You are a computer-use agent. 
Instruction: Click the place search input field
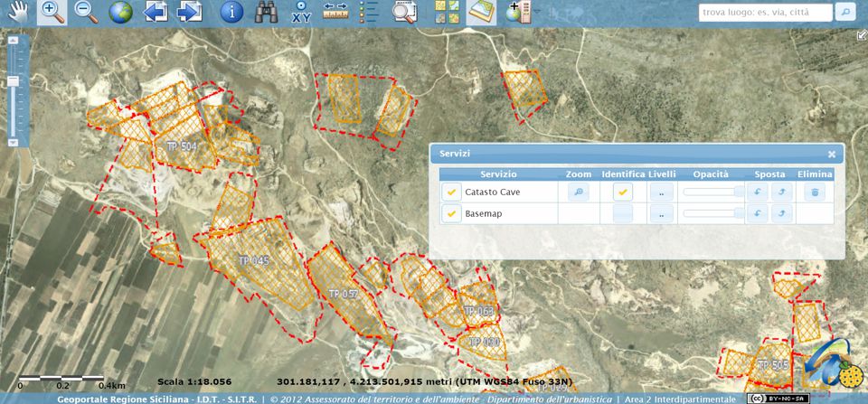pyautogui.click(x=765, y=13)
